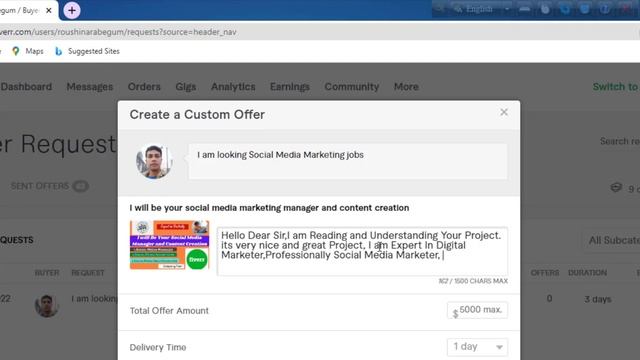The width and height of the screenshot is (640, 360).
Task: Go to Dashboard in navigation
Action: [x=27, y=87]
